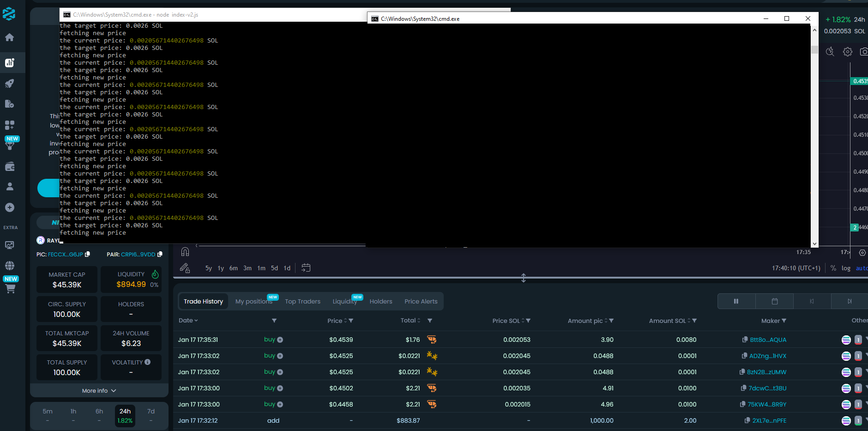Filter trades by type funnel icon
Viewport: 868px width, 431px height.
point(274,321)
